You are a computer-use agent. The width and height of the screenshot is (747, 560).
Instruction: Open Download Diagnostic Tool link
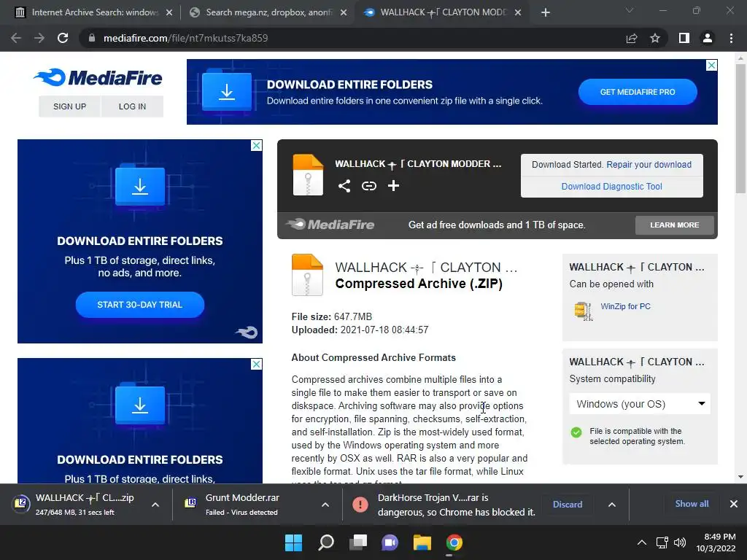click(612, 186)
